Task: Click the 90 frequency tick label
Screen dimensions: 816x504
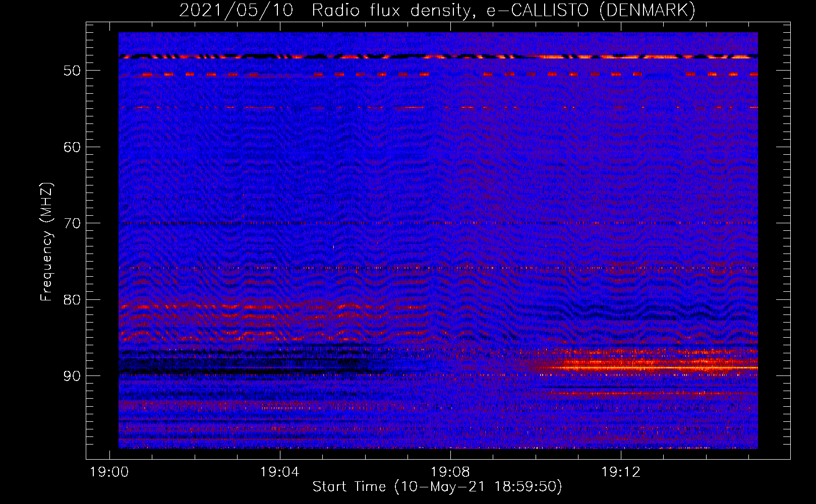Action: click(x=72, y=376)
